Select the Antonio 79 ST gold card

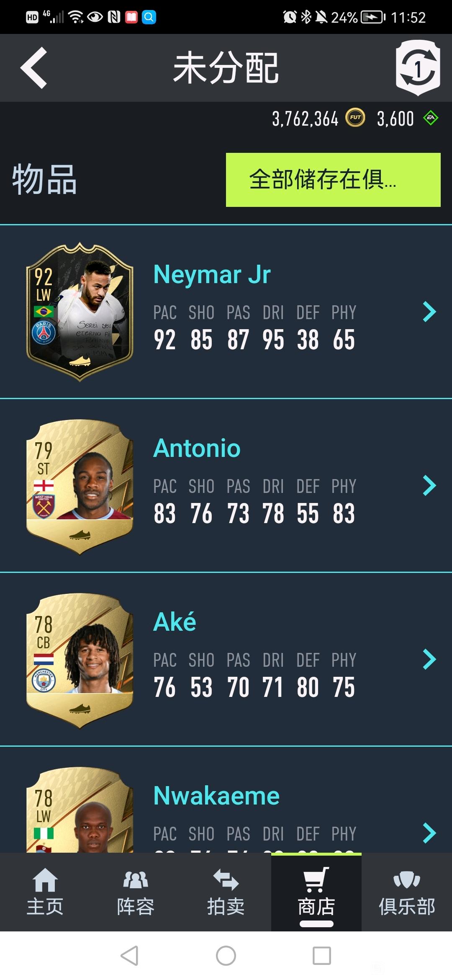point(80,487)
